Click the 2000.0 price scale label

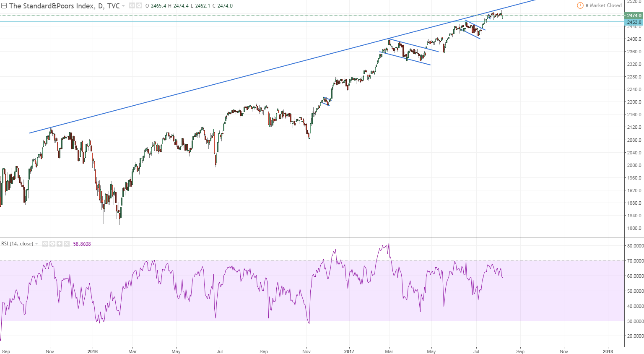click(634, 165)
